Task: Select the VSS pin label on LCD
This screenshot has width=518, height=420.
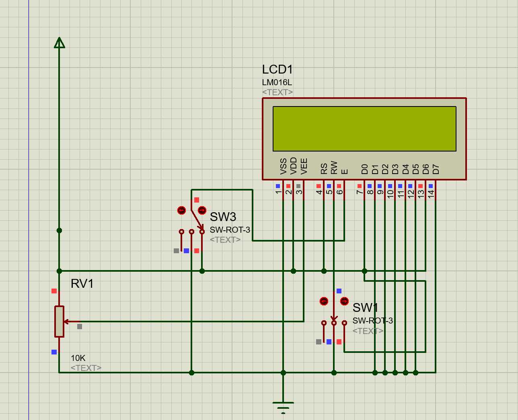Action: point(283,166)
